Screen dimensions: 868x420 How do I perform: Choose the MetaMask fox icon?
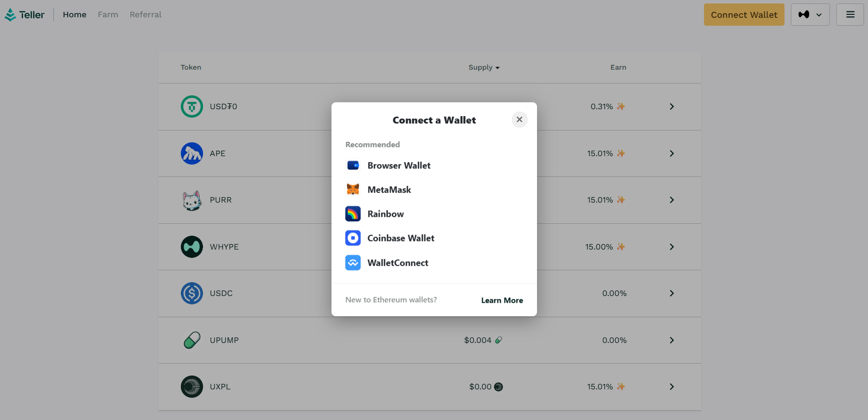pos(353,190)
